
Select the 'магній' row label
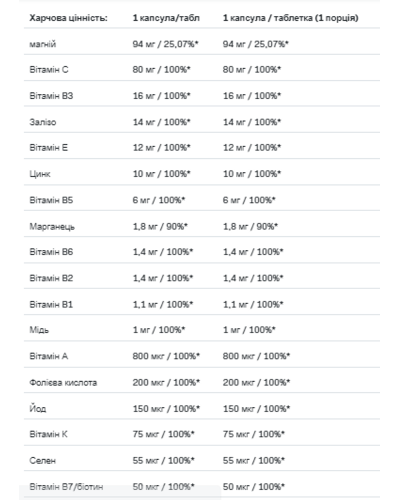click(x=43, y=44)
